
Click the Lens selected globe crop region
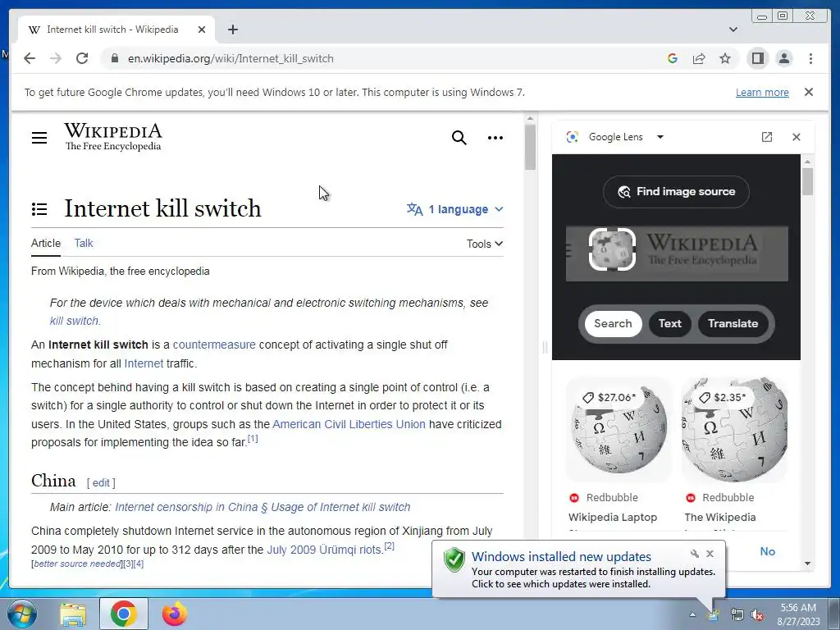click(612, 249)
